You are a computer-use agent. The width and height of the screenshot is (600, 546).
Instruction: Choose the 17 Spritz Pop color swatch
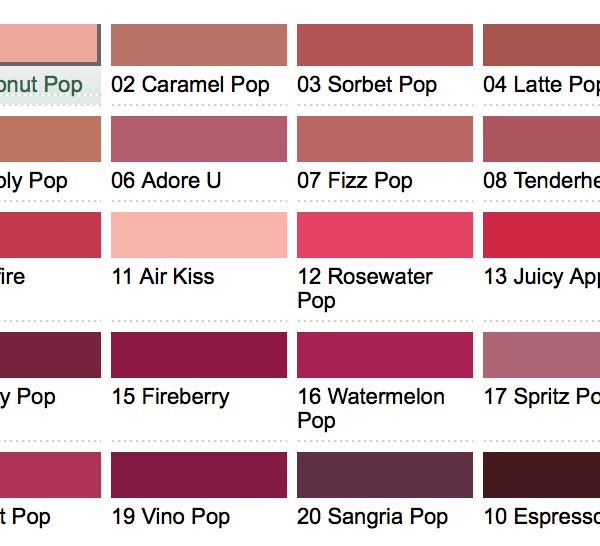click(541, 355)
